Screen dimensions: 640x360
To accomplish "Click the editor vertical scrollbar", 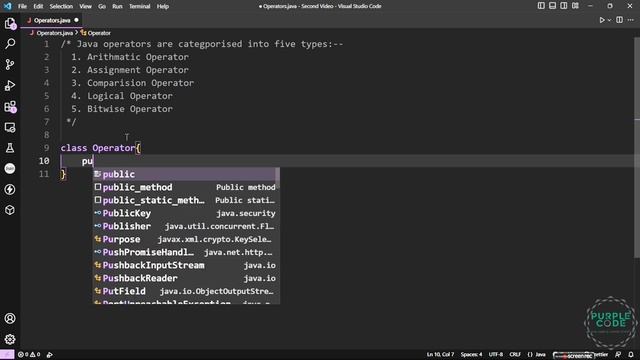I will click(x=637, y=147).
